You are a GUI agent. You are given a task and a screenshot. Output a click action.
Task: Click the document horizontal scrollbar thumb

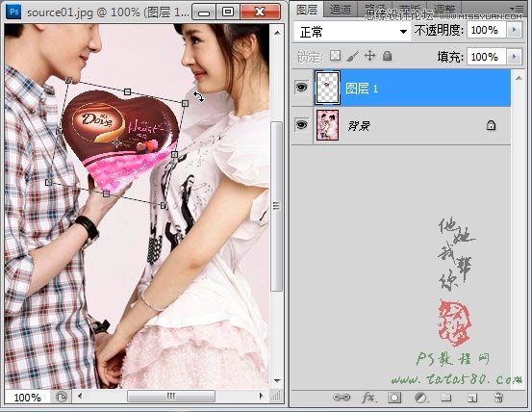coord(171,396)
